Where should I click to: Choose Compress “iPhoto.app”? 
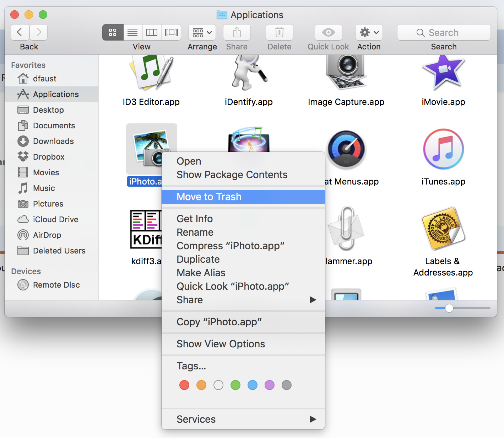tap(243, 246)
